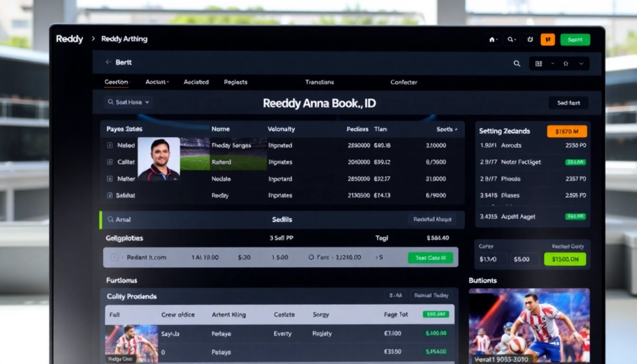Click the house icon in Berit bar toolbar
The height and width of the screenshot is (364, 637).
[x=565, y=64]
